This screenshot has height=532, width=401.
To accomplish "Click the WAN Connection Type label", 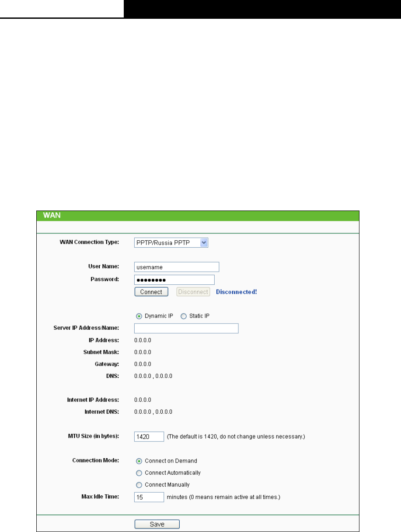I will 89,242.
